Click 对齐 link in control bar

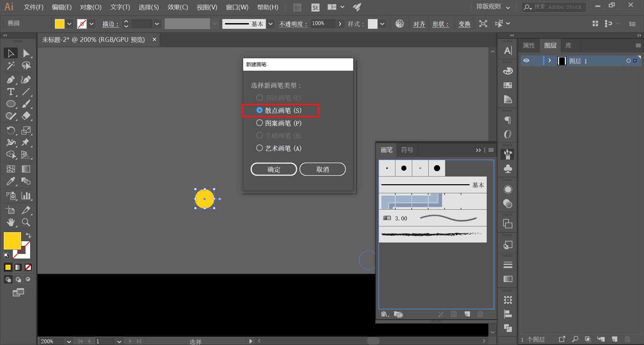point(419,24)
